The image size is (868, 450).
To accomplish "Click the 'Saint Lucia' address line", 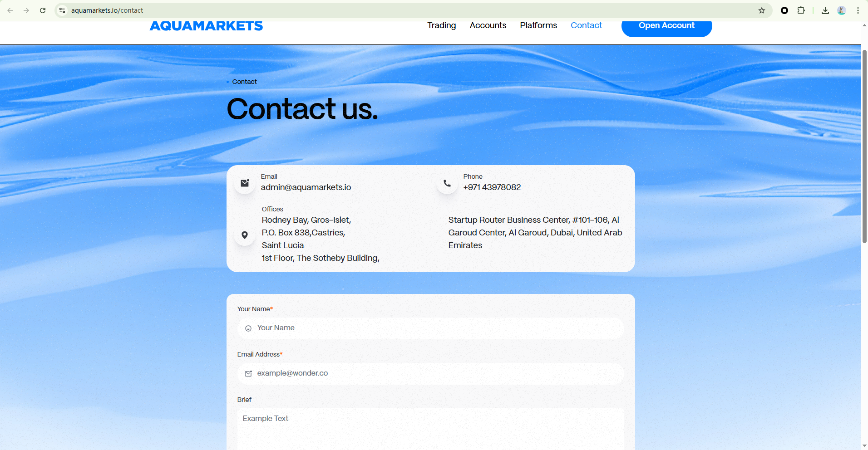I will [x=283, y=245].
